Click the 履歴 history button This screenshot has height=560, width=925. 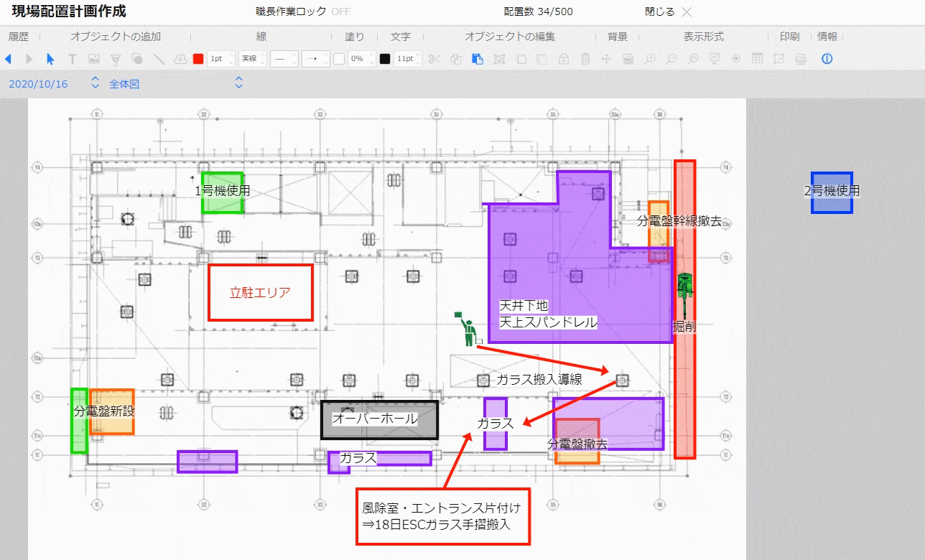(x=18, y=37)
